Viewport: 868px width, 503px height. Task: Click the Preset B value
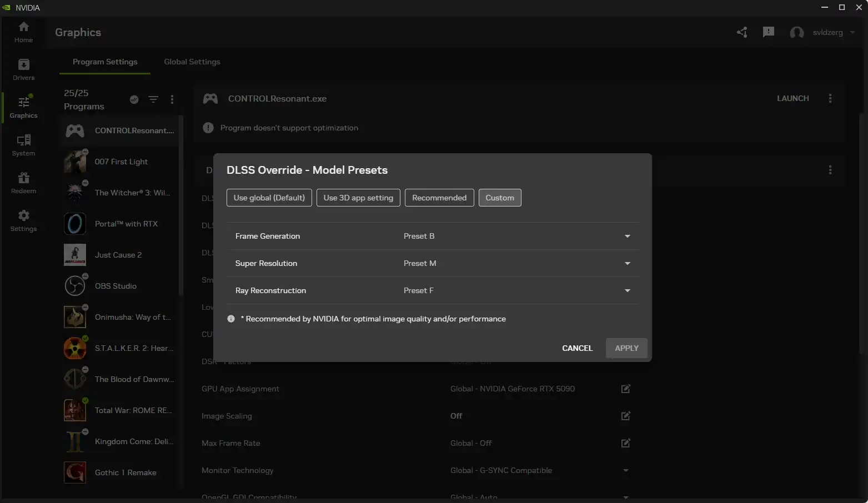click(x=419, y=236)
